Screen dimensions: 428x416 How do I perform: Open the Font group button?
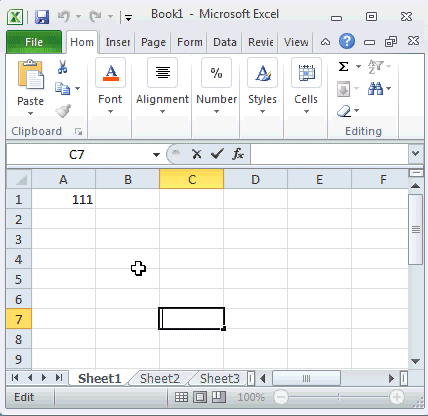[x=110, y=86]
